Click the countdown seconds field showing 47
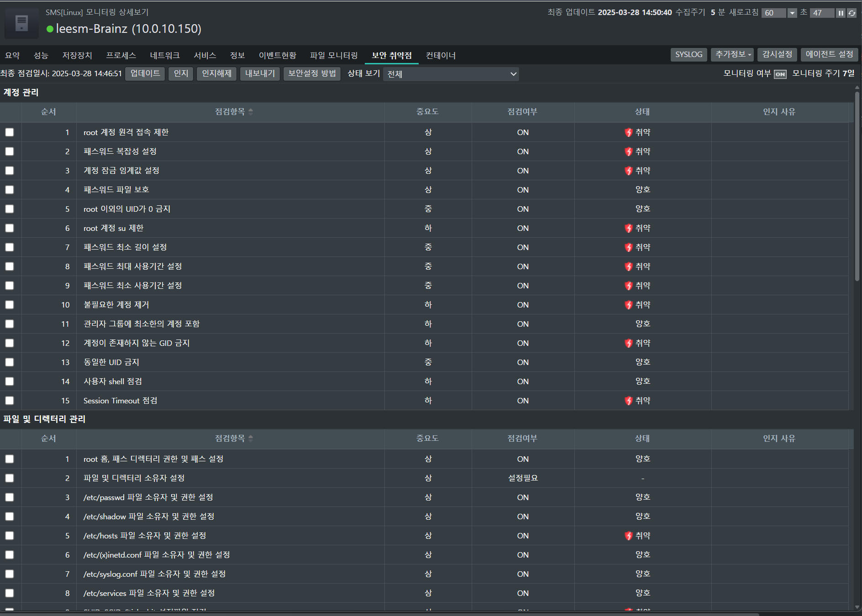Viewport: 862px width, 616px height. click(822, 13)
